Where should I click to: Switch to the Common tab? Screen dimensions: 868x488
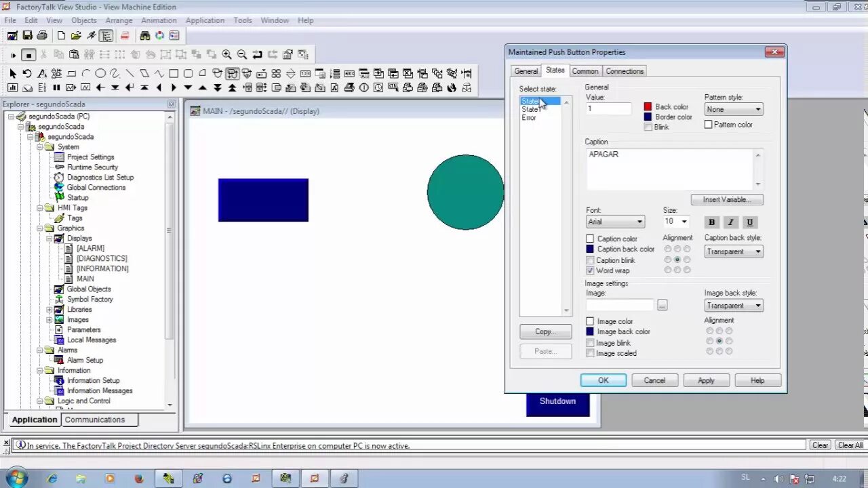coord(585,71)
